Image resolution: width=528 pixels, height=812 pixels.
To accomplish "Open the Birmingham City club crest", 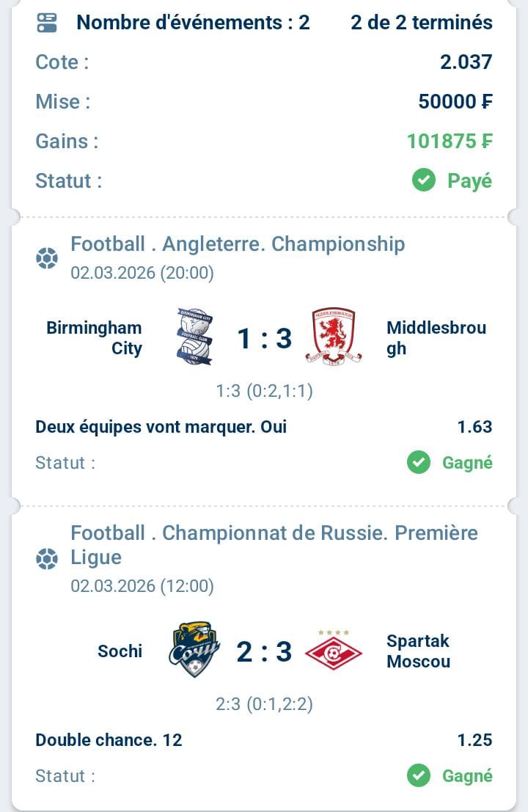I will [194, 337].
